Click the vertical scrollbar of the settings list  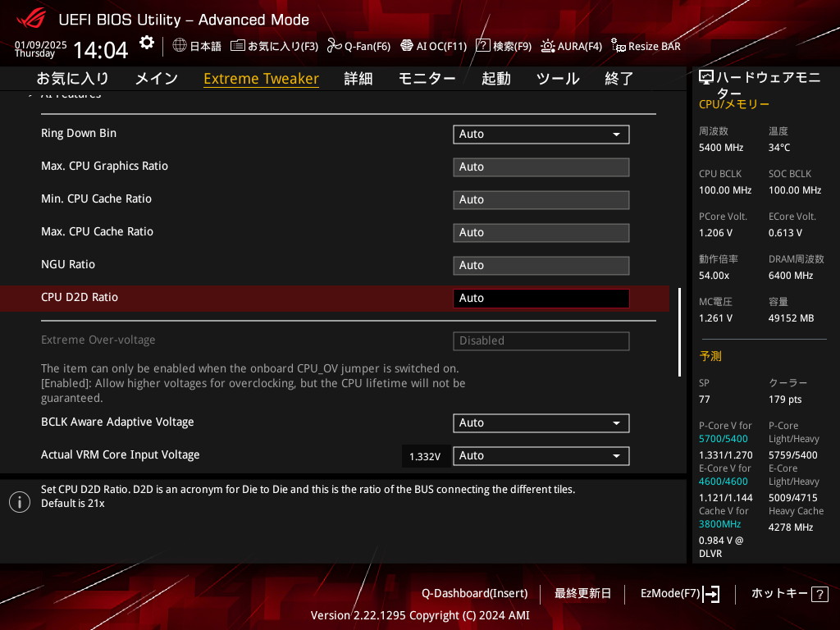click(x=678, y=331)
